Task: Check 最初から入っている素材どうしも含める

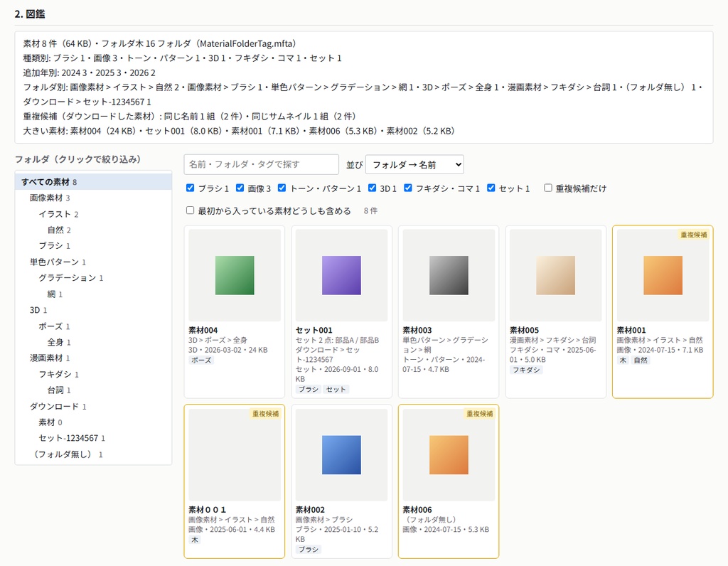Action: click(190, 210)
